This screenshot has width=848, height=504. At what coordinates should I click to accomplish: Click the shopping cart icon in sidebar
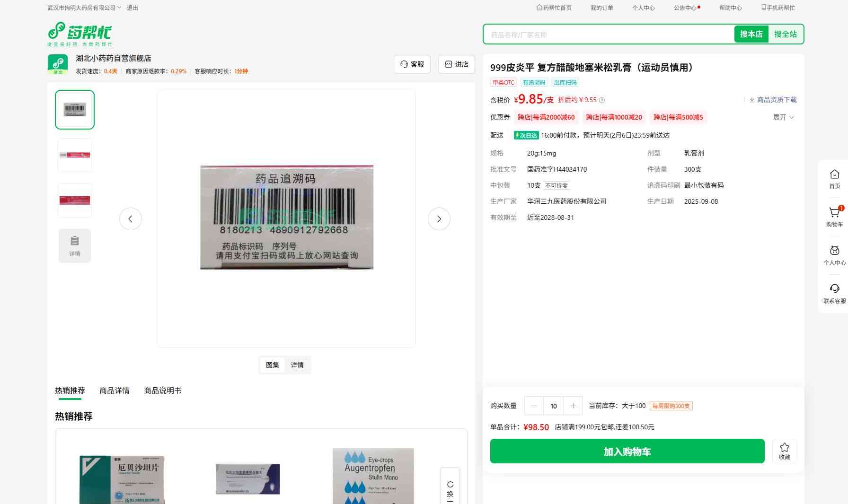834,213
